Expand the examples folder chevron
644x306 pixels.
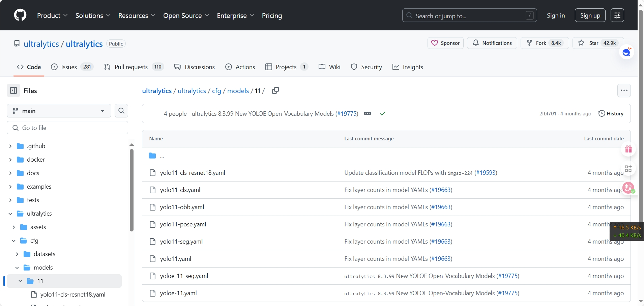click(x=10, y=187)
